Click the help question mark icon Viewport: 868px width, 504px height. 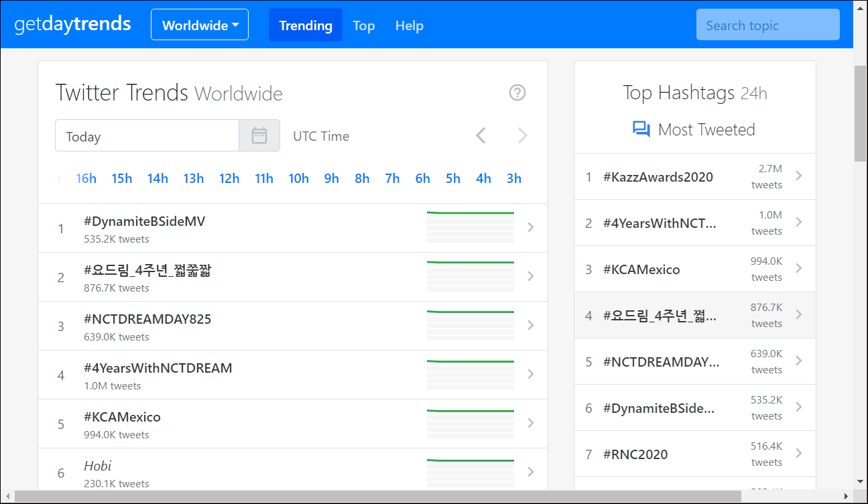[517, 92]
